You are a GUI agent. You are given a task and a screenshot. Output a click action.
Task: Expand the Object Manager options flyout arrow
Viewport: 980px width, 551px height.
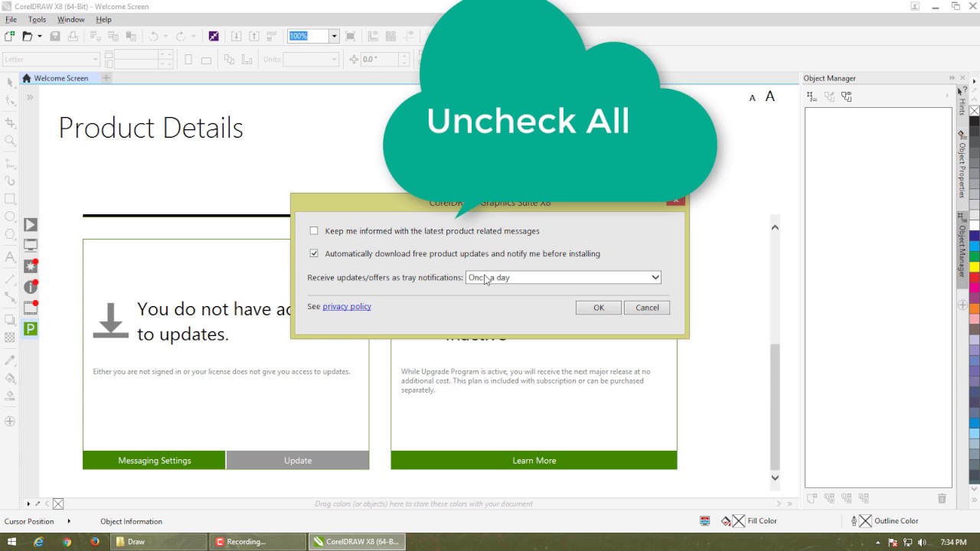[x=947, y=96]
